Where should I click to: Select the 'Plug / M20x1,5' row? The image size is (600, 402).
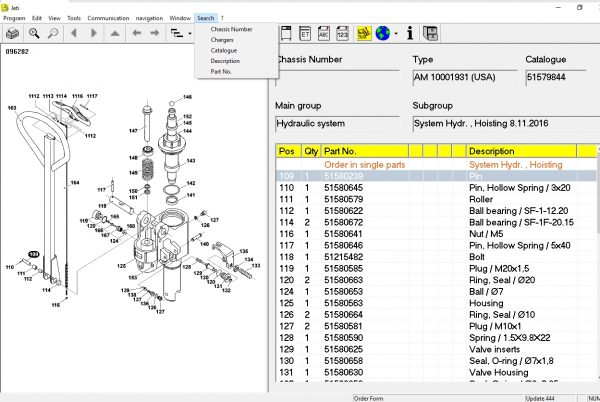pos(436,269)
